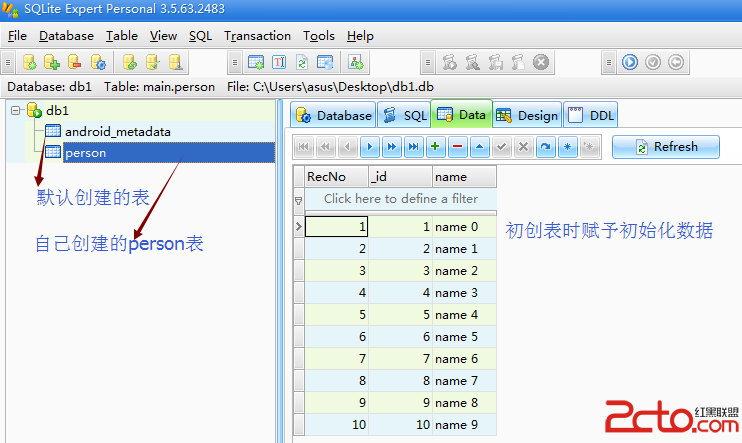The image size is (742, 443).
Task: Click the New Database icon with green star
Action: pos(29,62)
